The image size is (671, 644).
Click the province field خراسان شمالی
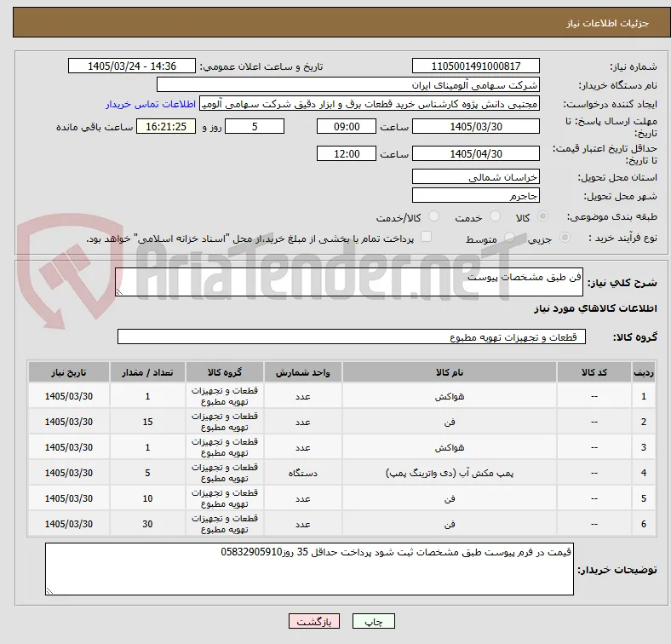(x=475, y=177)
